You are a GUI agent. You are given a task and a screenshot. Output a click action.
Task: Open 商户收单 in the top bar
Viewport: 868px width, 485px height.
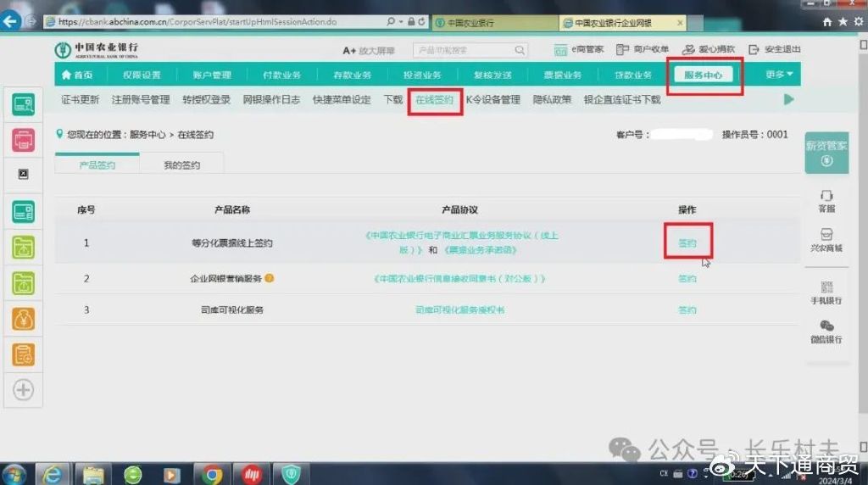(643, 49)
